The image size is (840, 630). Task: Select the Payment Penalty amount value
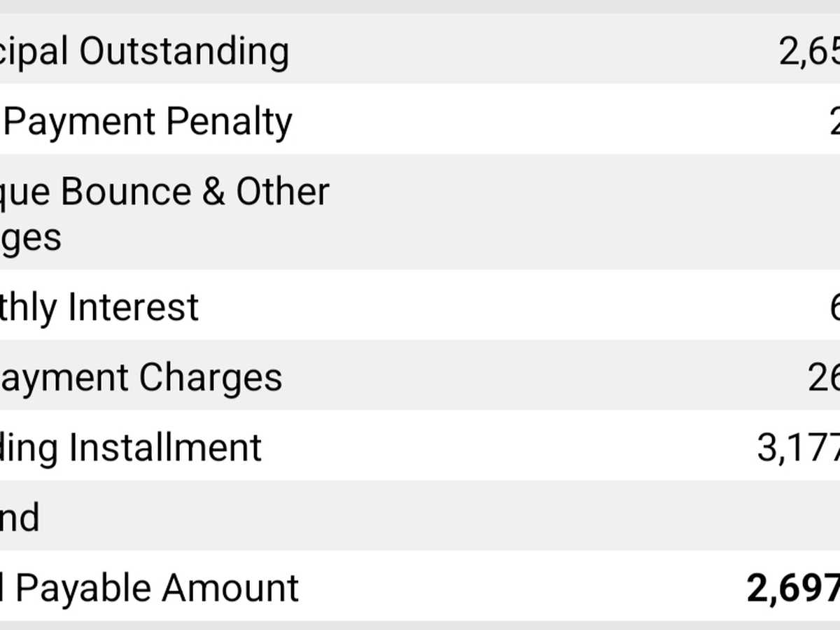tap(833, 121)
